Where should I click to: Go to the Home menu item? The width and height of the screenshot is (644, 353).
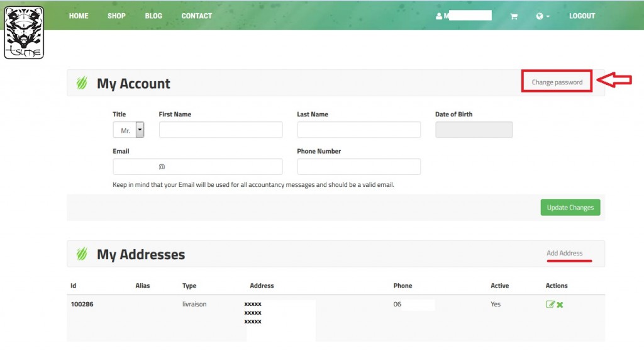79,16
